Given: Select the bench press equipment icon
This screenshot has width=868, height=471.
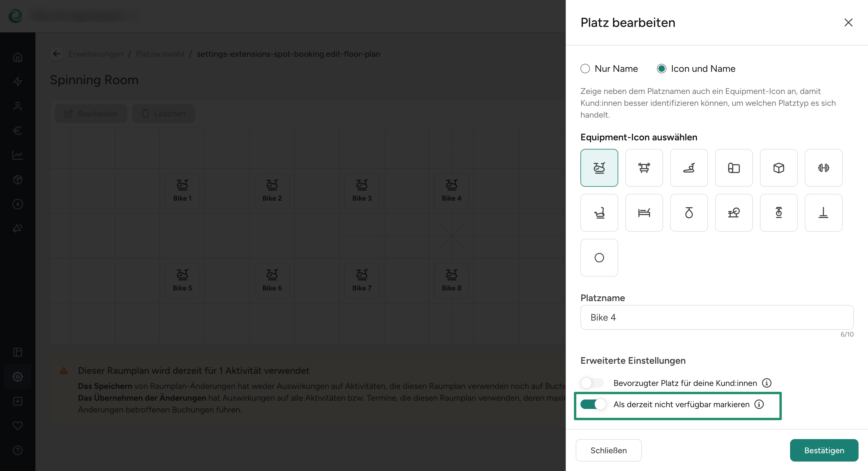Looking at the screenshot, I should click(x=644, y=168).
